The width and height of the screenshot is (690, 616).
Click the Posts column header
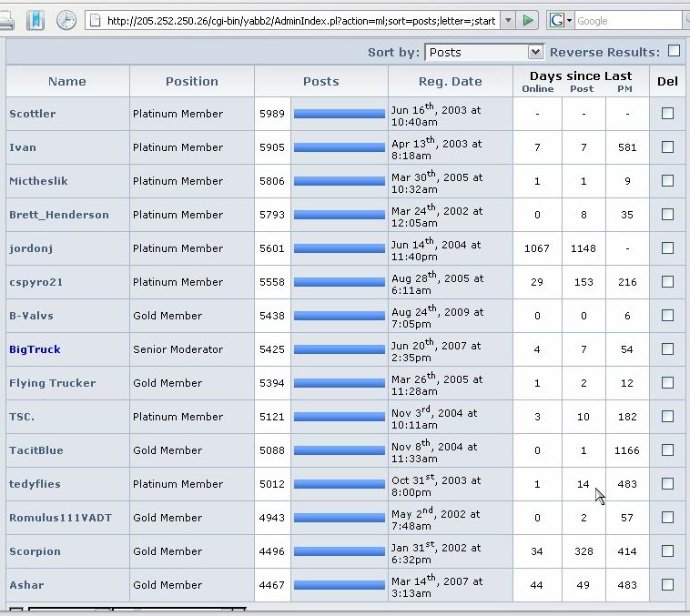320,82
